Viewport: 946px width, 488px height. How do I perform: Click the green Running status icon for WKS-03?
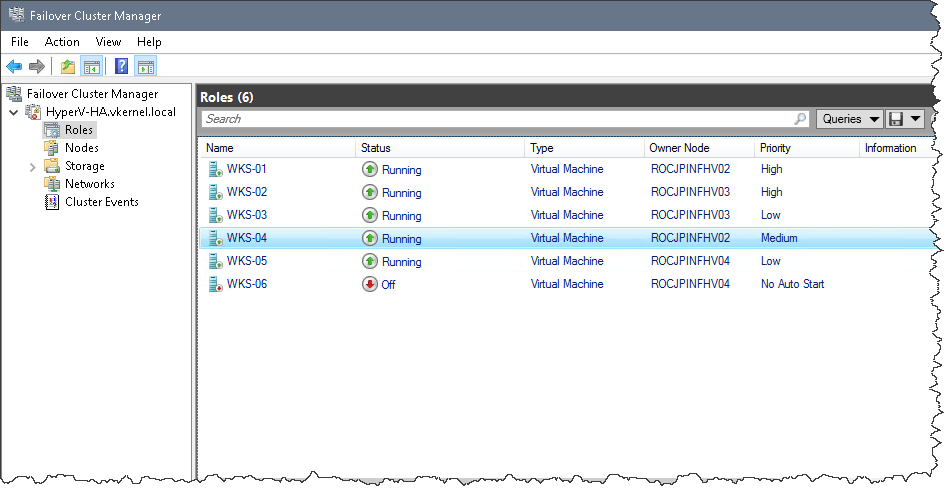coord(369,215)
